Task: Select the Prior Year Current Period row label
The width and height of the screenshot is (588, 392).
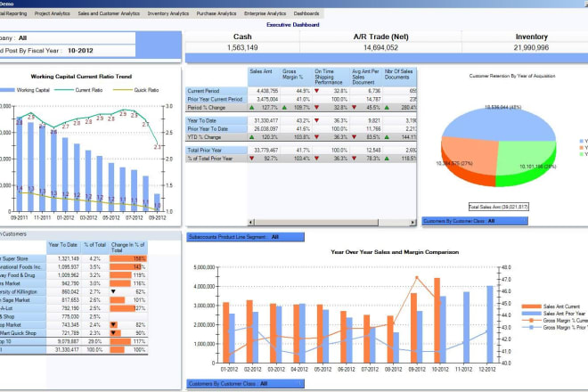Action: coord(215,100)
